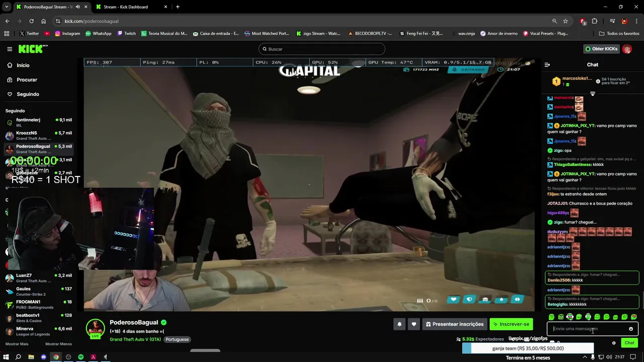Image resolution: width=644 pixels, height=362 pixels.
Task: Open the zigo Stream bookmark
Action: coord(318,34)
